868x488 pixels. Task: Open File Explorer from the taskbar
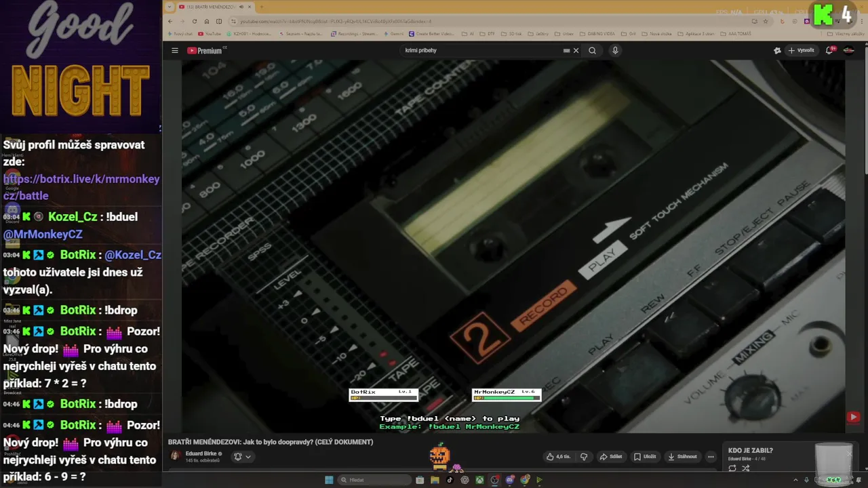[x=435, y=480]
